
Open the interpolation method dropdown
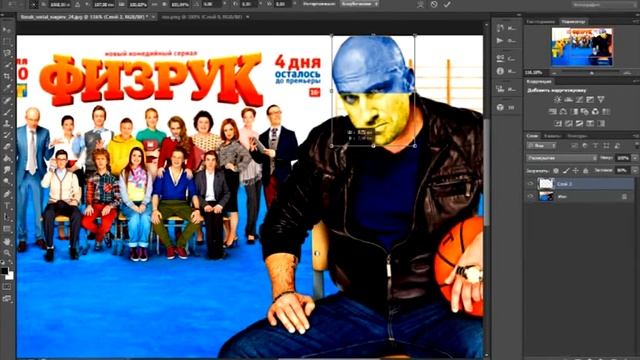pyautogui.click(x=359, y=4)
